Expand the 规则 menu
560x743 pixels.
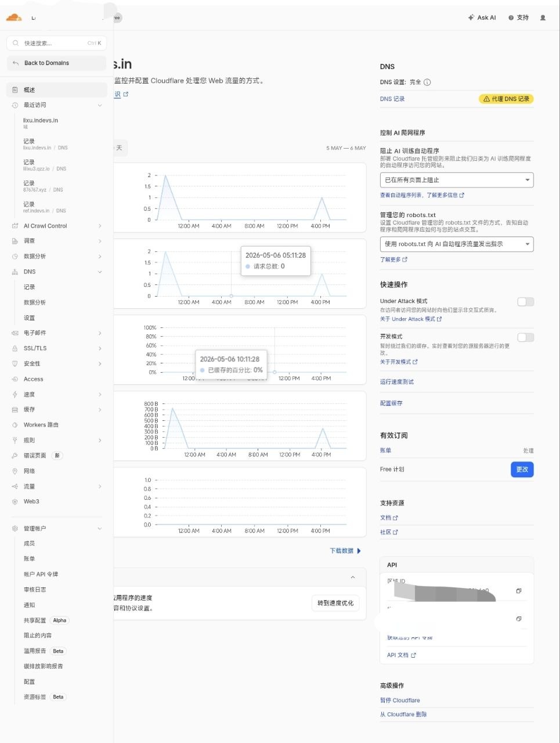point(100,441)
